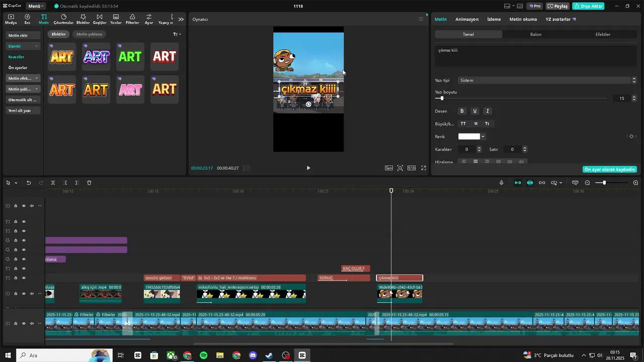This screenshot has width=644, height=362.
Task: Open the 'Metin okuma' tab
Action: (x=523, y=19)
